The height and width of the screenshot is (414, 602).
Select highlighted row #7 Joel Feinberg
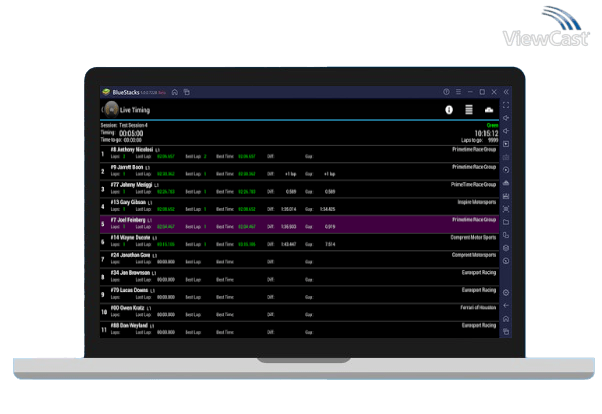pyautogui.click(x=299, y=224)
